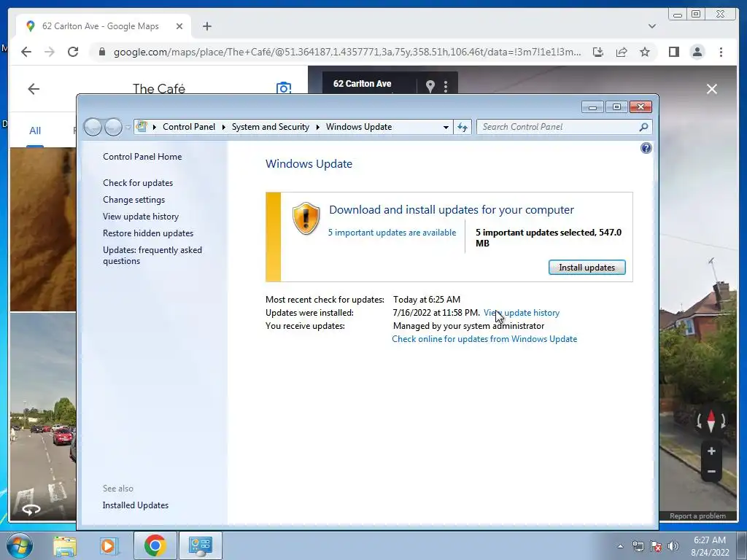Switch to Chrome in the taskbar
The height and width of the screenshot is (560, 747).
coord(155,545)
